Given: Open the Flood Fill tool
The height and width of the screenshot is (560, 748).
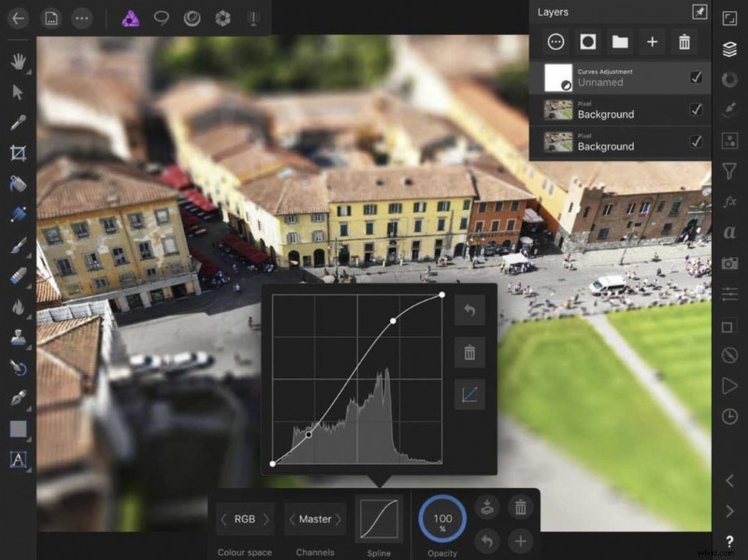Looking at the screenshot, I should [x=17, y=183].
